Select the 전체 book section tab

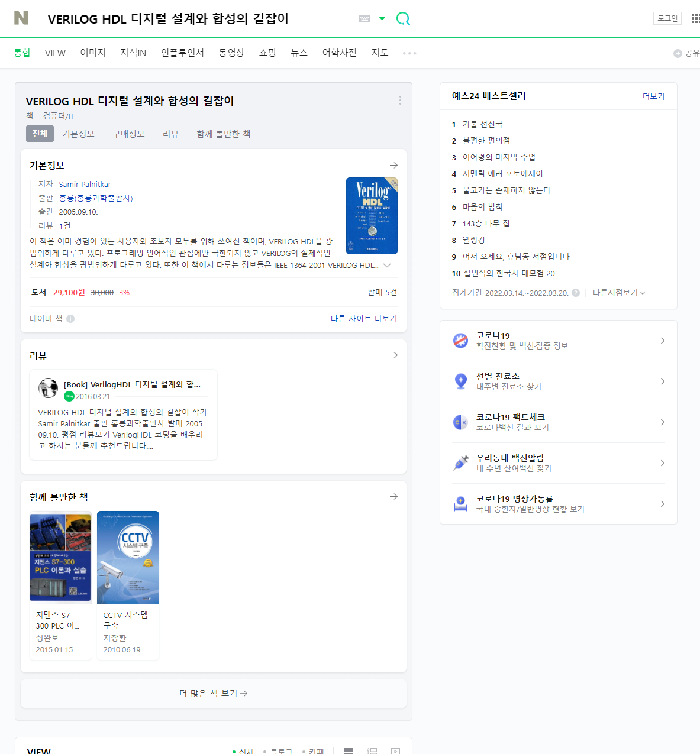pos(40,134)
